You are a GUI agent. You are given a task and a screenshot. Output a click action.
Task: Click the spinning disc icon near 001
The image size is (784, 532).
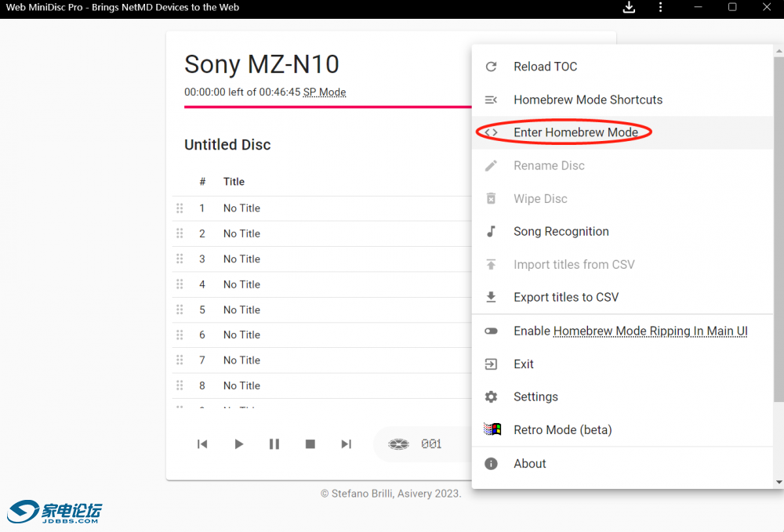[x=398, y=444]
